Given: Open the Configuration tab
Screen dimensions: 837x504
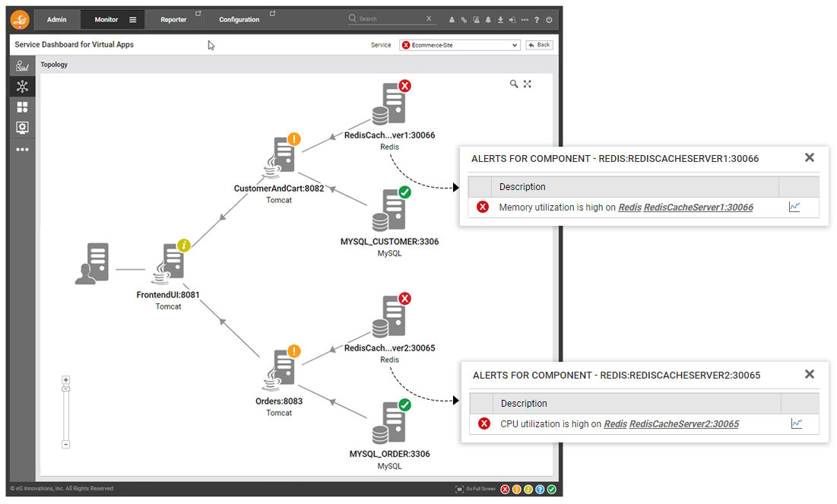Looking at the screenshot, I should [239, 20].
